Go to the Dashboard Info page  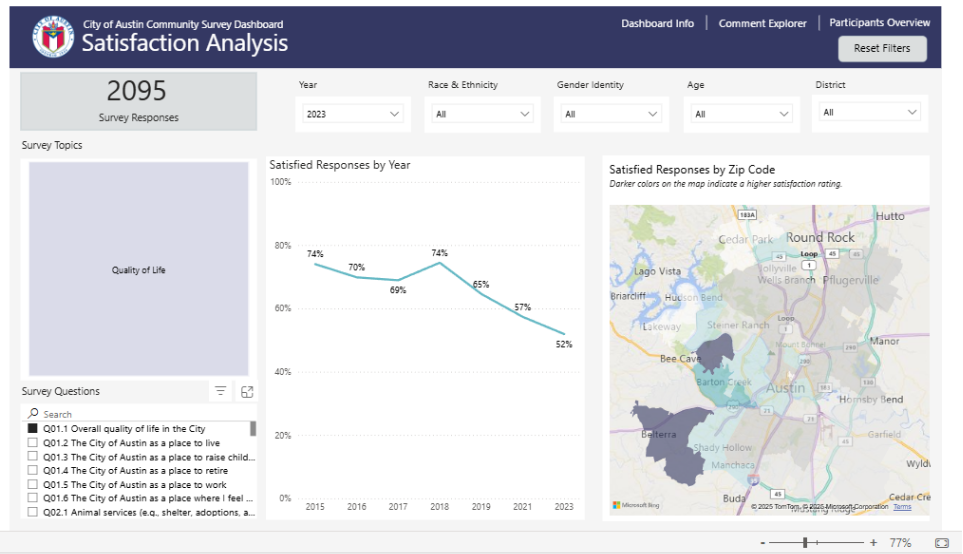657,24
